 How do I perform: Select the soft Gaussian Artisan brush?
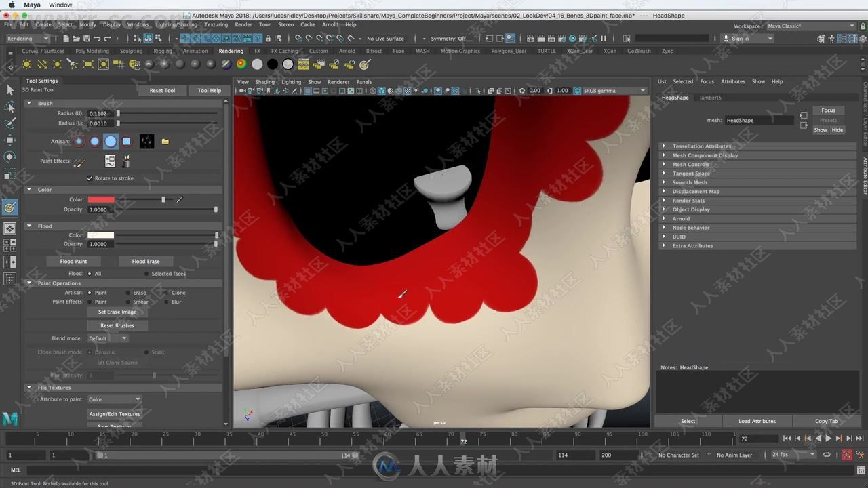pyautogui.click(x=79, y=141)
